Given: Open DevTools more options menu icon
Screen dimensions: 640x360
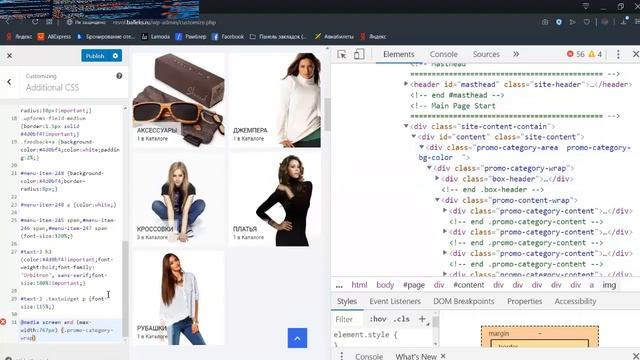Looking at the screenshot, I should point(618,54).
